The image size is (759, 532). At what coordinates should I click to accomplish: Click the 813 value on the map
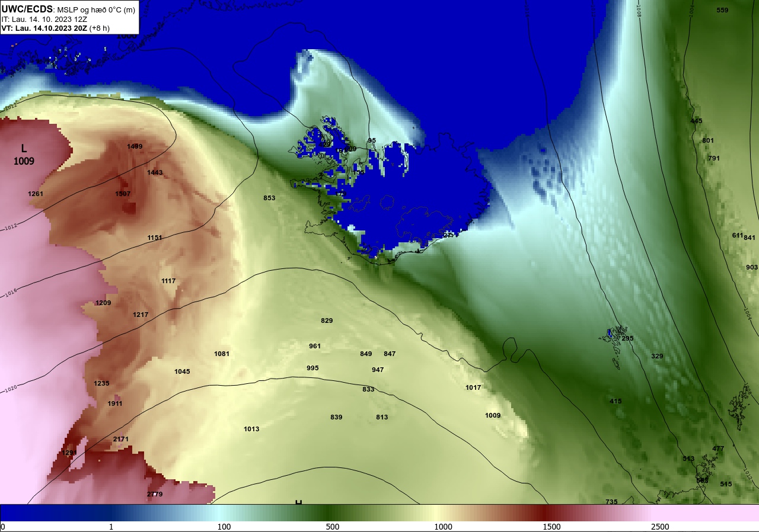coord(382,417)
